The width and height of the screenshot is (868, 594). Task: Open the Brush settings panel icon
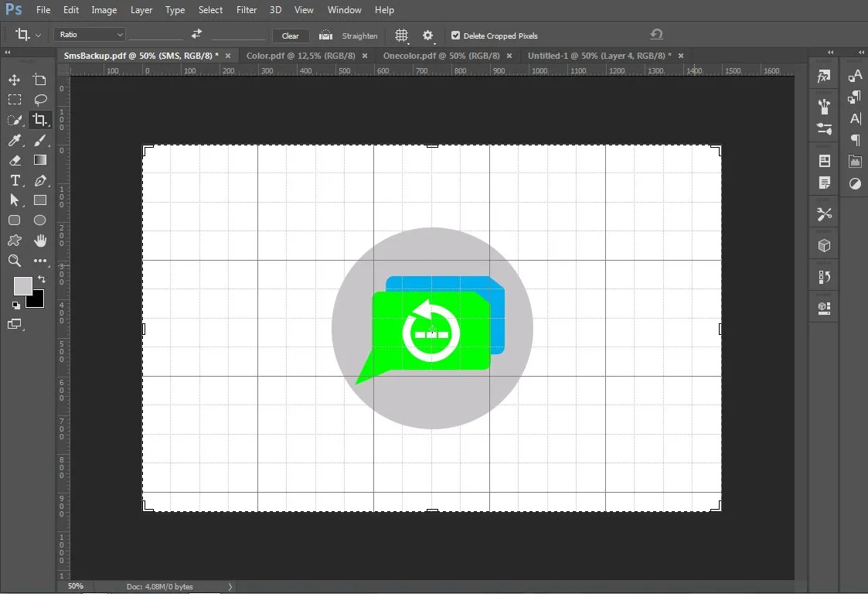pos(824,129)
